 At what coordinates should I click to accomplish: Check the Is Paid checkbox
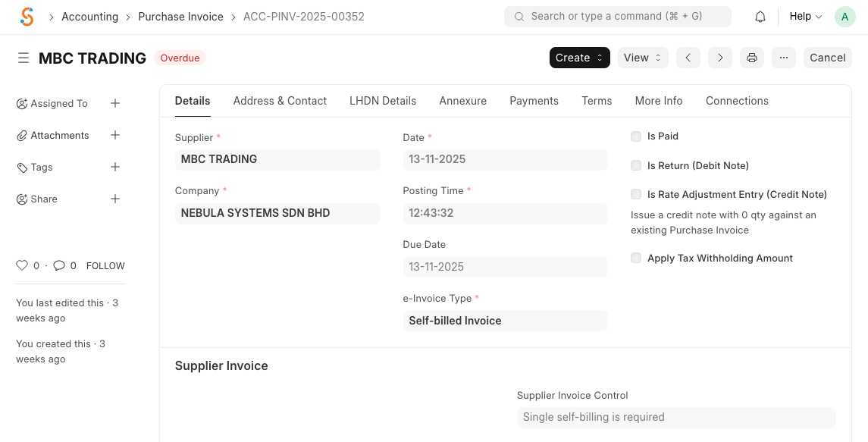636,136
